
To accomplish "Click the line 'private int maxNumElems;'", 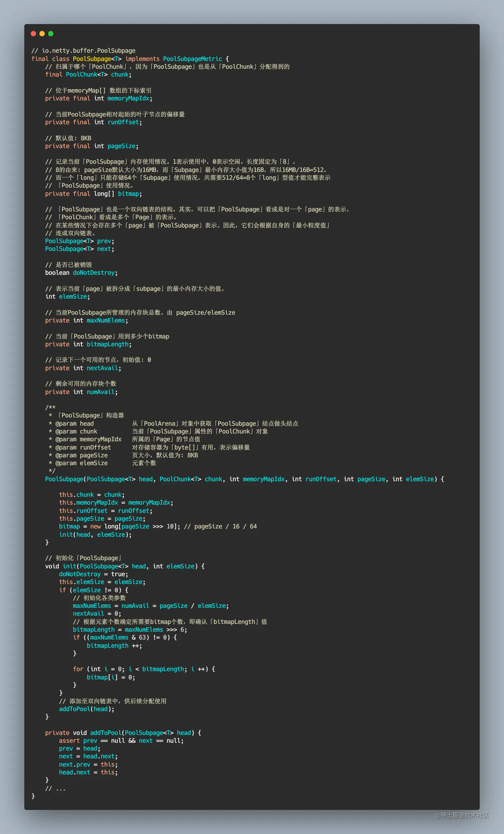I will (x=87, y=320).
